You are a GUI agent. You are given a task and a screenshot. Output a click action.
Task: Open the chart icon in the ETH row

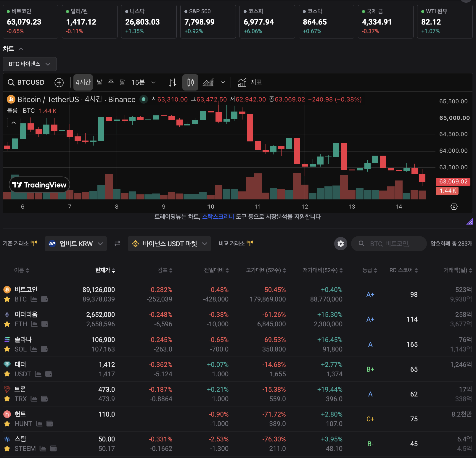point(34,324)
